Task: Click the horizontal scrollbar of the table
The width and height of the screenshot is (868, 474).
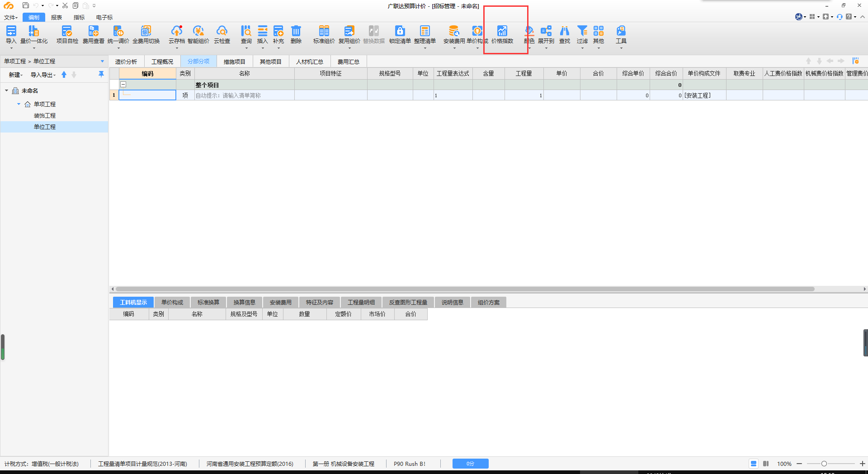Action: 465,289
